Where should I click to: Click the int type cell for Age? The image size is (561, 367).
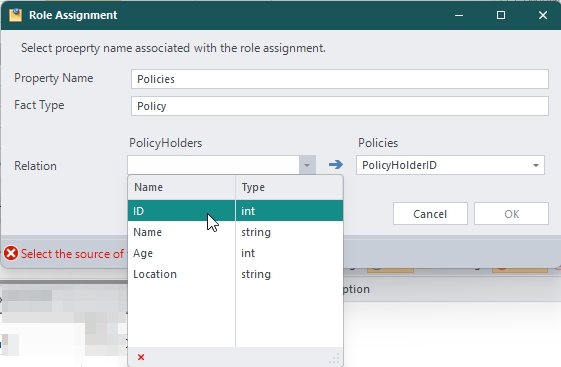click(289, 253)
